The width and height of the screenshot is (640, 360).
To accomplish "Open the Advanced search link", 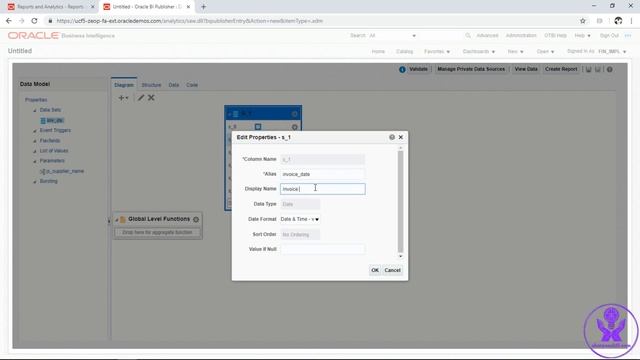I will (487, 36).
